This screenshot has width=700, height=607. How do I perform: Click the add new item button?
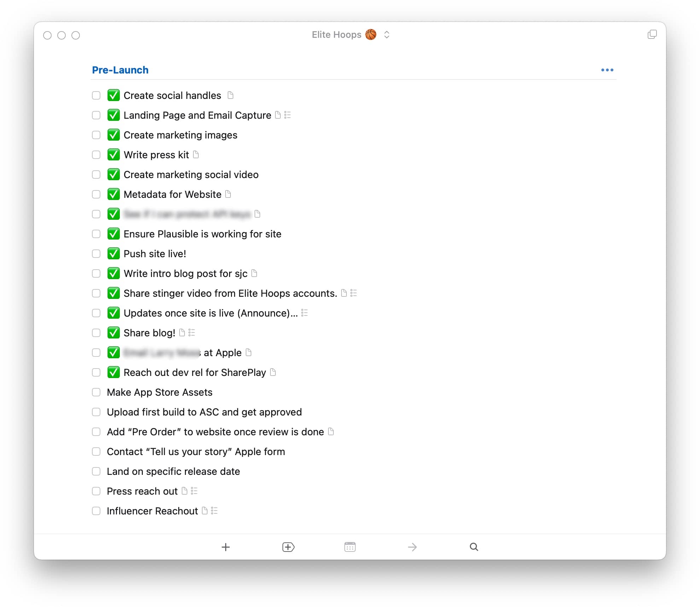225,546
